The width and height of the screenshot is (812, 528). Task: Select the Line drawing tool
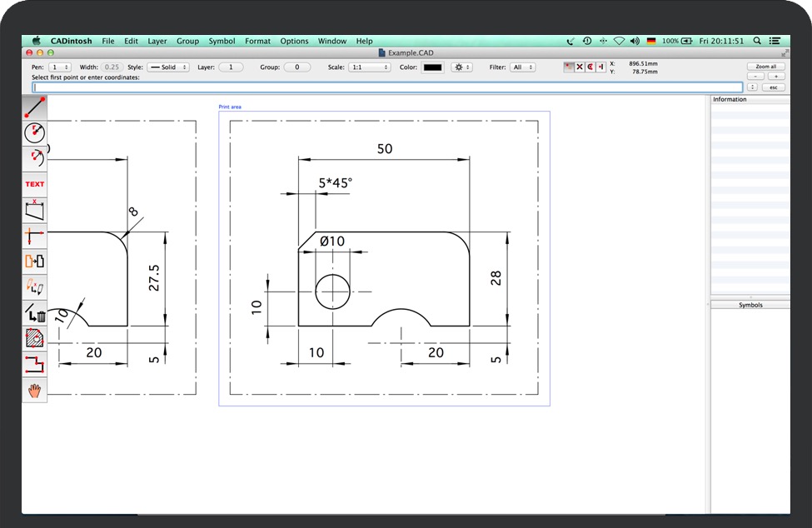(35, 107)
